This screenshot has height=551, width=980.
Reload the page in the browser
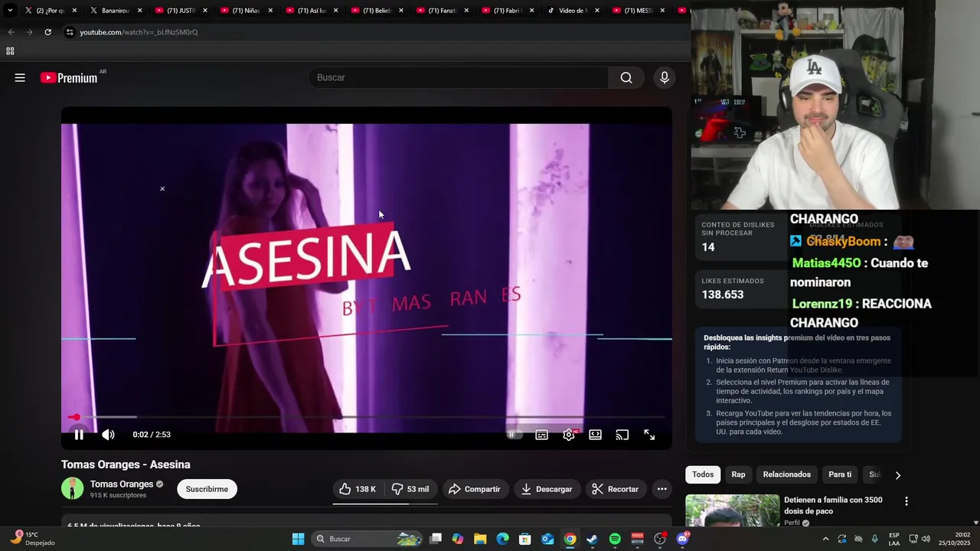tap(47, 32)
